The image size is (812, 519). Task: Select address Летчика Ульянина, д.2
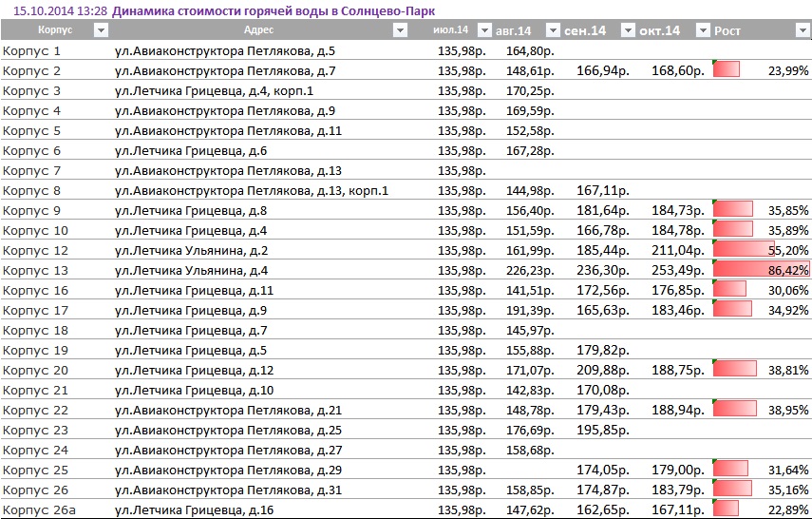click(x=191, y=250)
